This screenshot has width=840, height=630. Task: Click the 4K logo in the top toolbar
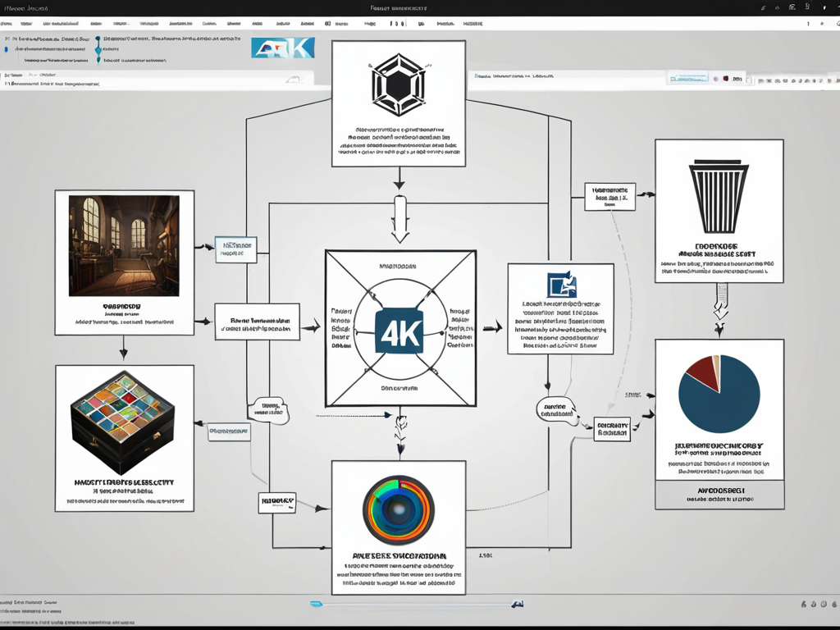283,48
